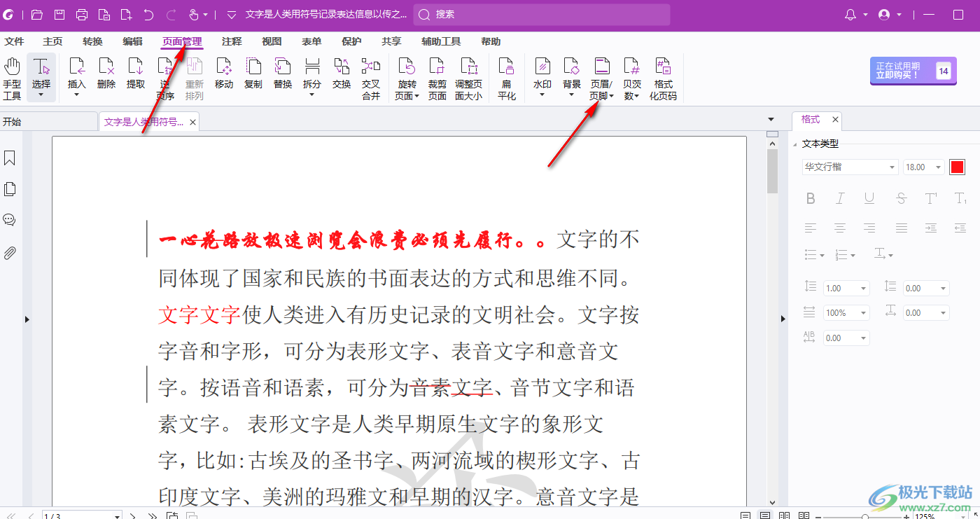This screenshot has height=519, width=980.
Task: Click the user account avatar icon
Action: (884, 15)
